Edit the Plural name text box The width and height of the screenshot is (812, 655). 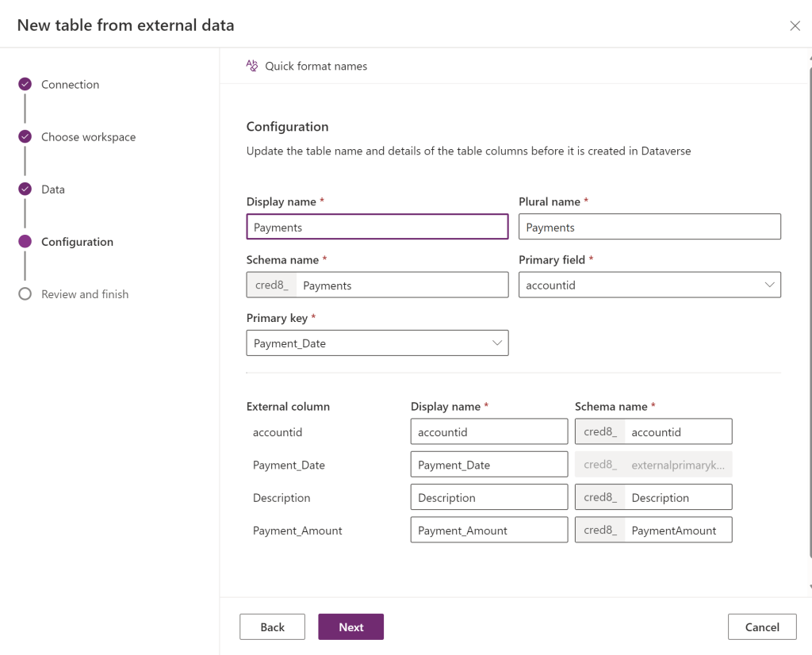649,227
